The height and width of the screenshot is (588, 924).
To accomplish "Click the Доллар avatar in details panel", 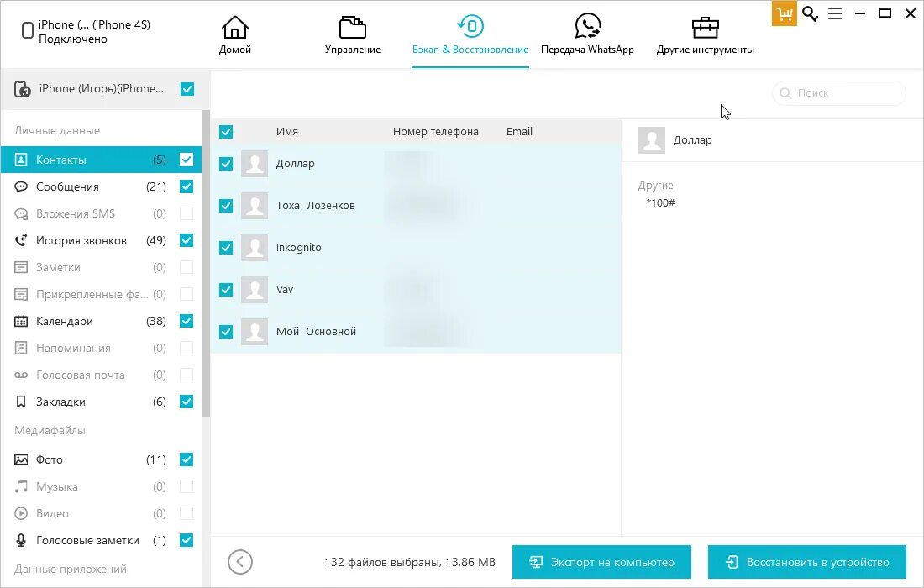I will 652,140.
